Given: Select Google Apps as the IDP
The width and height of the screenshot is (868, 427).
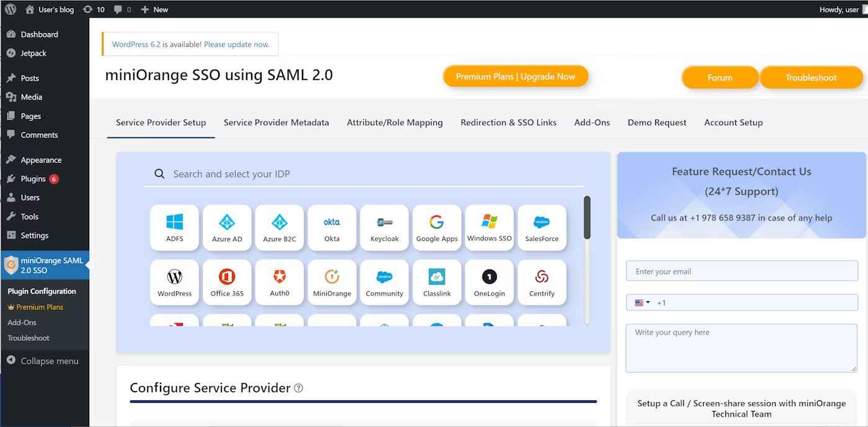Looking at the screenshot, I should (436, 227).
